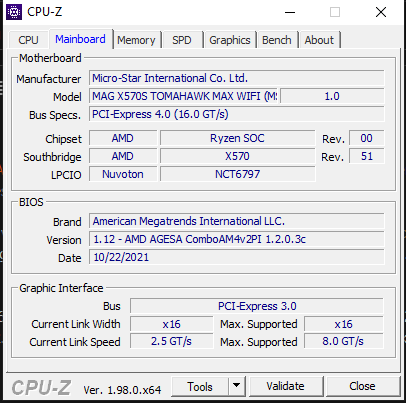
Task: Click the CPU-Z app icon in title bar
Action: coord(14,12)
